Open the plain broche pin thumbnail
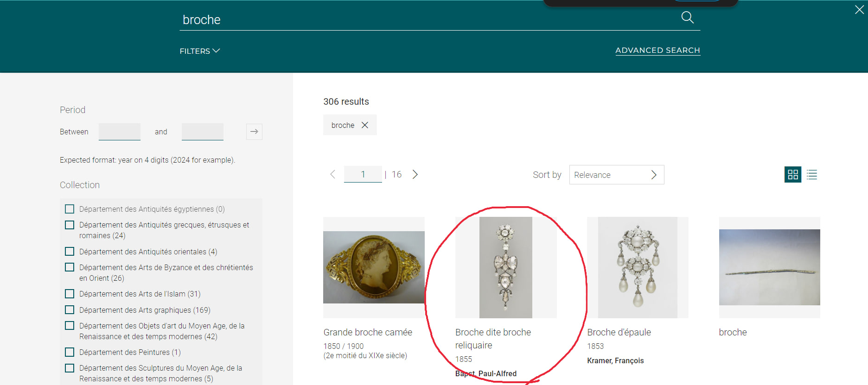Image resolution: width=868 pixels, height=385 pixels. click(770, 267)
